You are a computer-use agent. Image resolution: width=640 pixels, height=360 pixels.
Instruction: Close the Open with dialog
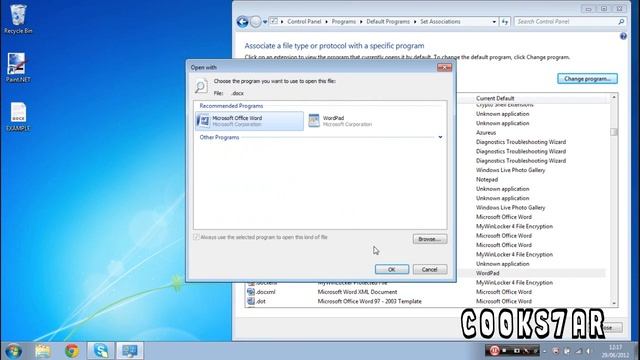coord(444,67)
